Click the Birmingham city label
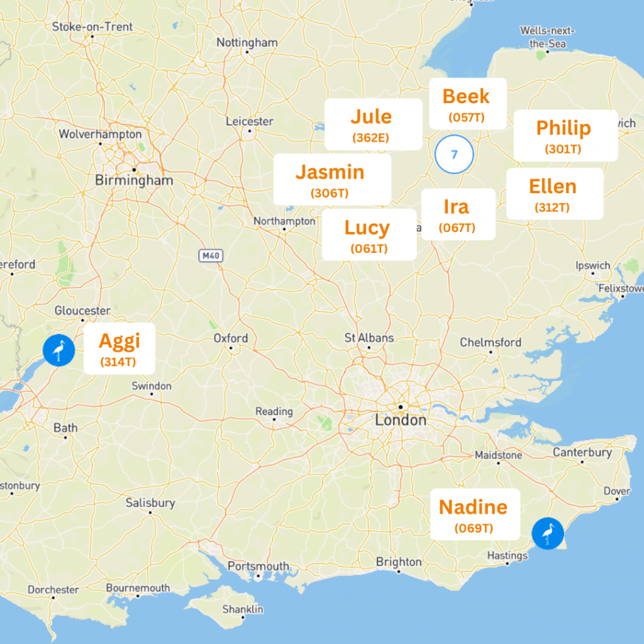Viewport: 644px width, 644px height. (134, 180)
